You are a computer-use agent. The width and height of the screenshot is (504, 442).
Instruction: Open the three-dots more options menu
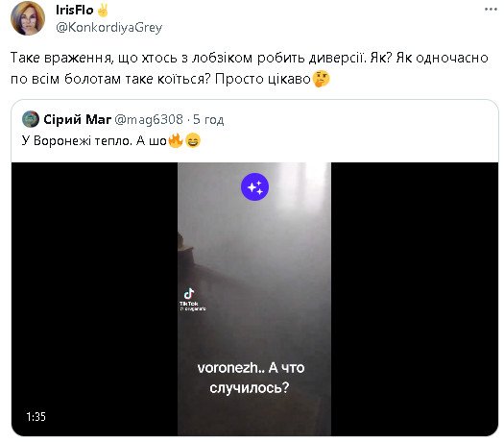[x=491, y=10]
